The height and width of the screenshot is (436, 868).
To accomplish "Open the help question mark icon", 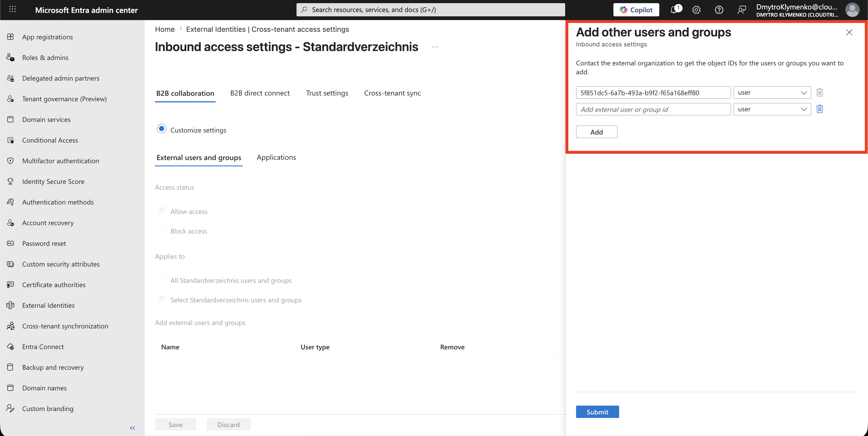I will coord(719,10).
